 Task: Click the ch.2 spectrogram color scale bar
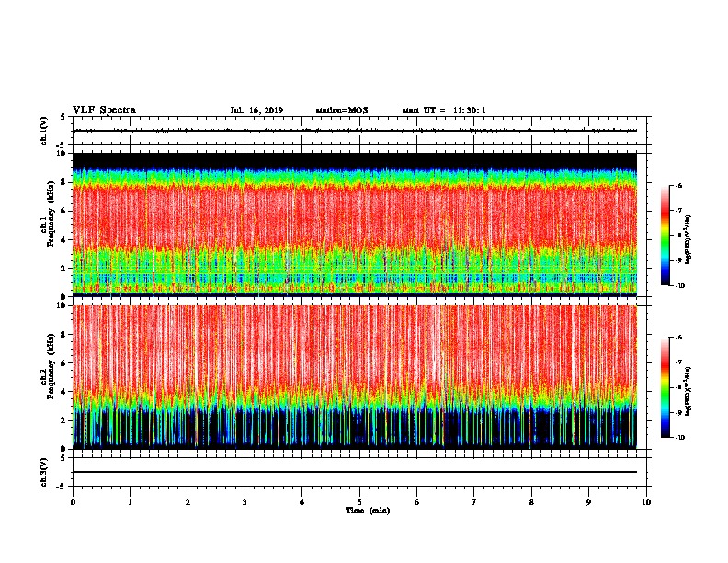coord(665,387)
